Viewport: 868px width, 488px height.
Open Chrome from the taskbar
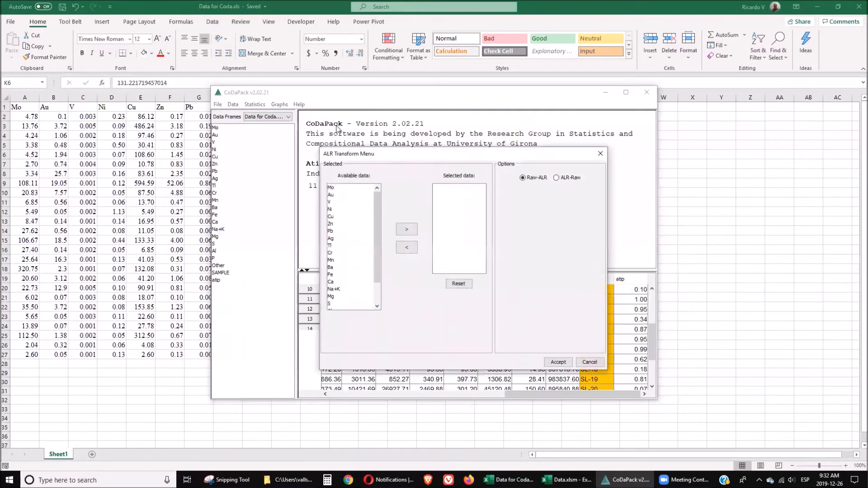(348, 480)
